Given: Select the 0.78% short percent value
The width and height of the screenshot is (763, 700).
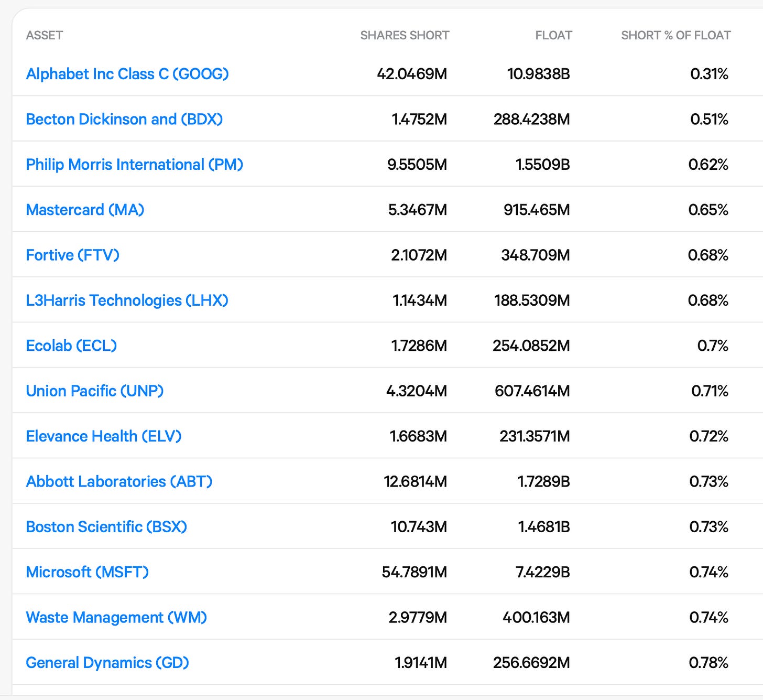Looking at the screenshot, I should click(708, 663).
